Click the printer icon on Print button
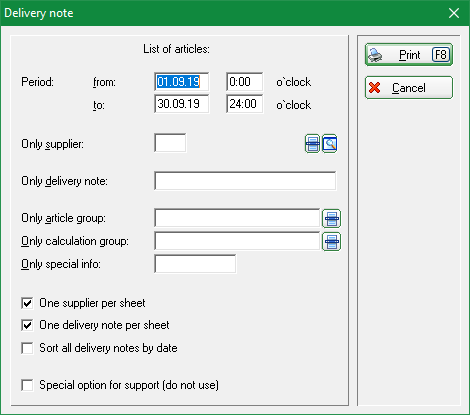 (375, 55)
